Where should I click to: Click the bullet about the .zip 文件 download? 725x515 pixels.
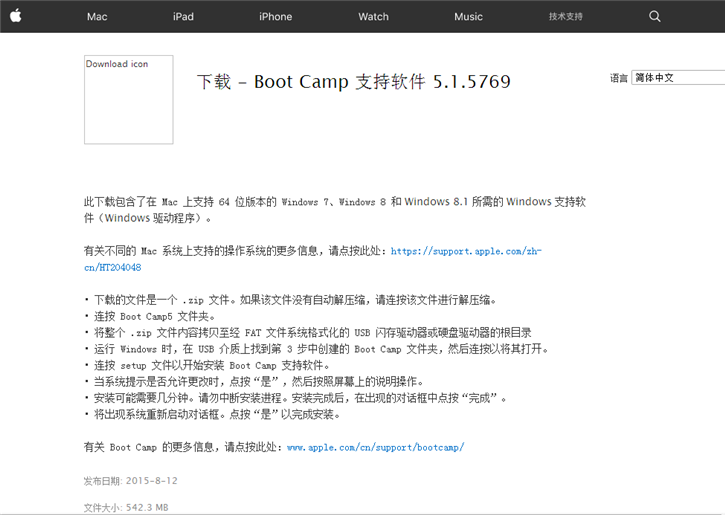tap(290, 300)
